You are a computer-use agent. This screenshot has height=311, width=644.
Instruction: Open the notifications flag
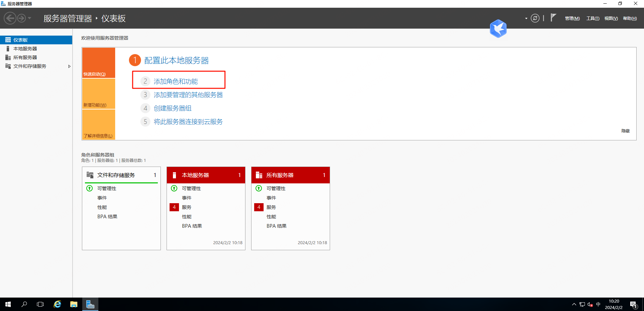tap(553, 18)
